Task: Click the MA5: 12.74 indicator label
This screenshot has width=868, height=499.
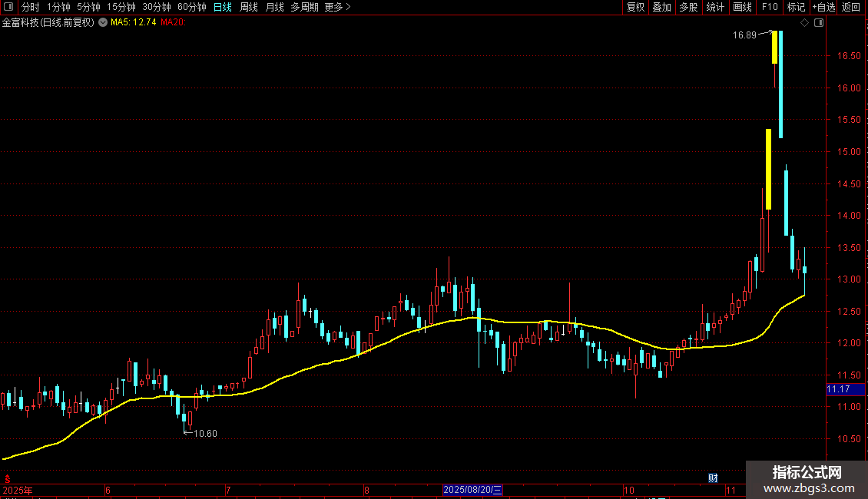Action: point(134,23)
